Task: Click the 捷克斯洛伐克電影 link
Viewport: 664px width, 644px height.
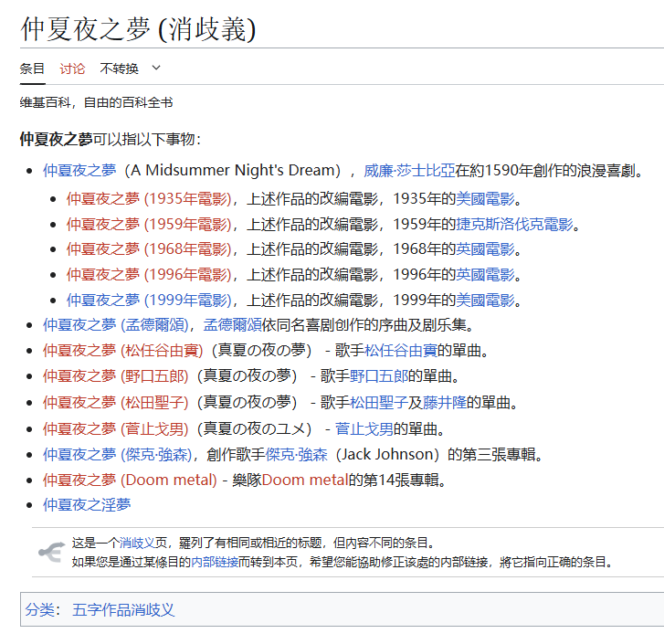Action: point(514,224)
